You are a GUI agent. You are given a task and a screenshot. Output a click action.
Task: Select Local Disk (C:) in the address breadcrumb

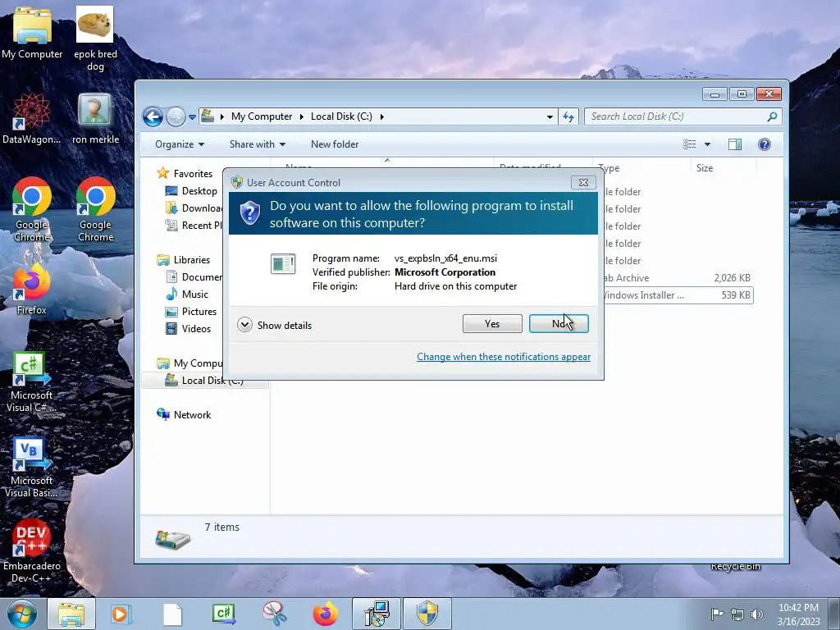pyautogui.click(x=341, y=116)
